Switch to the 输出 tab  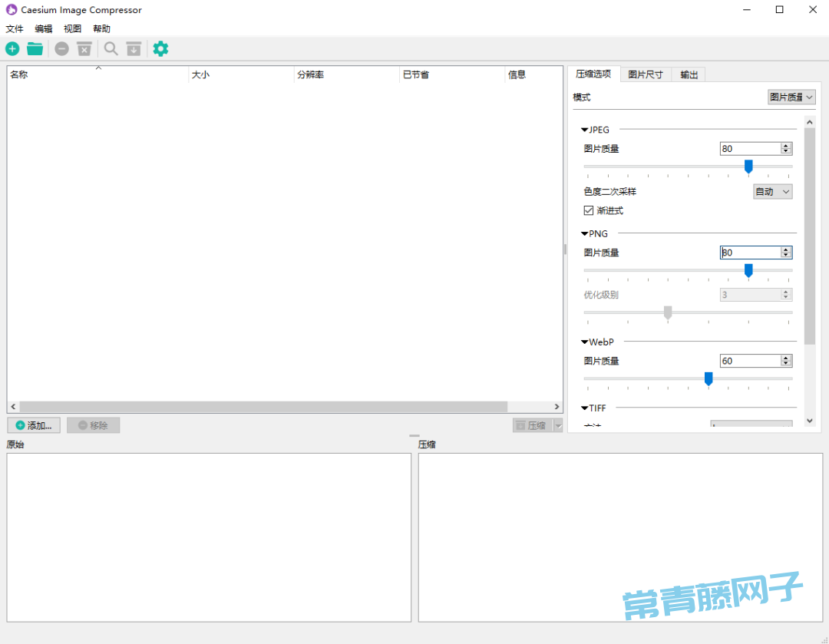point(689,75)
